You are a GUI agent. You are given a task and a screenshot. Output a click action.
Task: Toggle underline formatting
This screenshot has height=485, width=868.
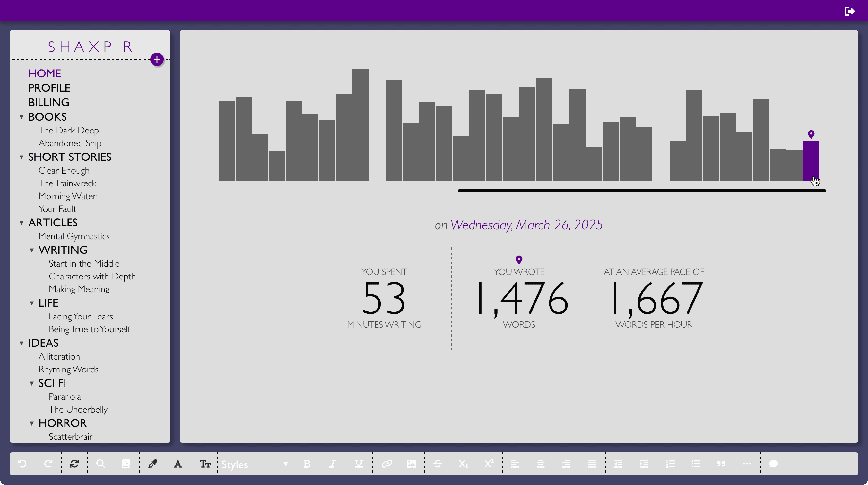pos(359,464)
